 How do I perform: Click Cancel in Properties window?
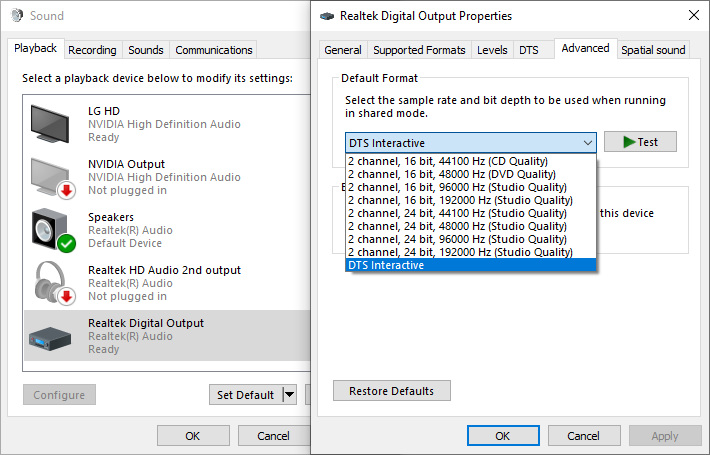pyautogui.click(x=584, y=436)
